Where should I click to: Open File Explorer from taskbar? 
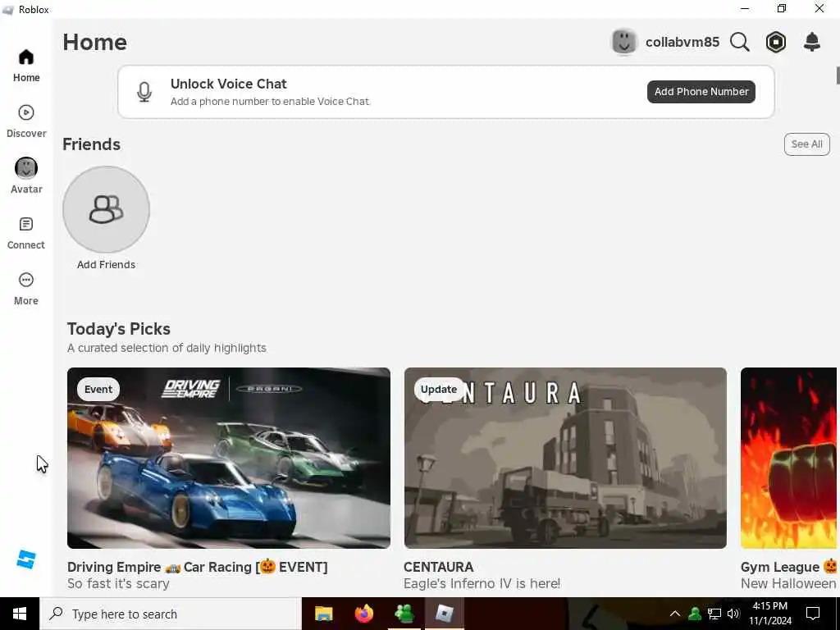[323, 614]
